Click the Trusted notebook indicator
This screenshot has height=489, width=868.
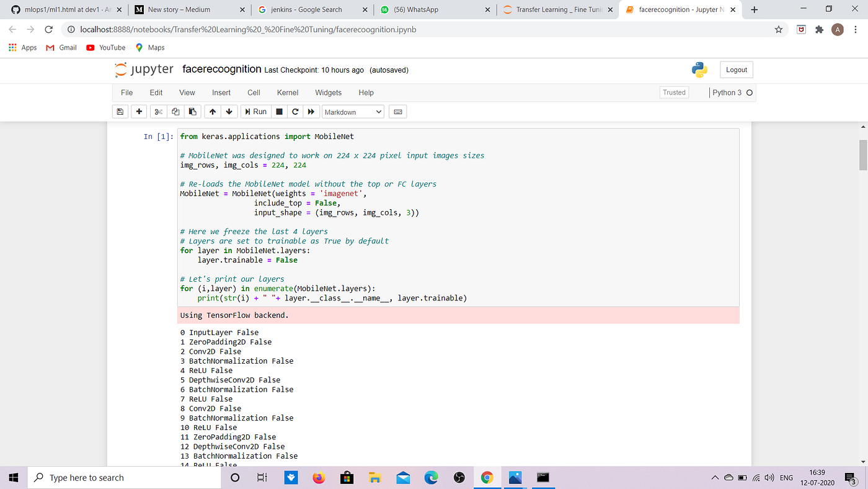coord(674,92)
